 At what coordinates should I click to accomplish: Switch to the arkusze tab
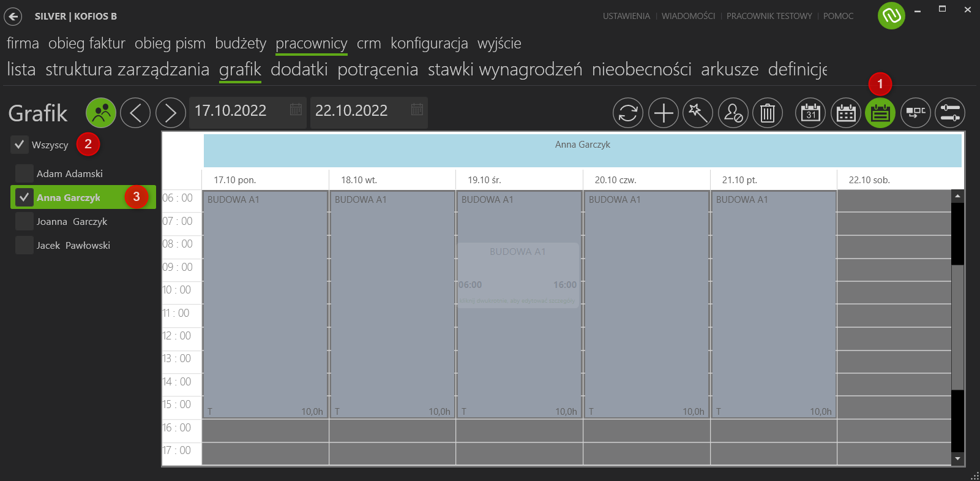tap(730, 69)
